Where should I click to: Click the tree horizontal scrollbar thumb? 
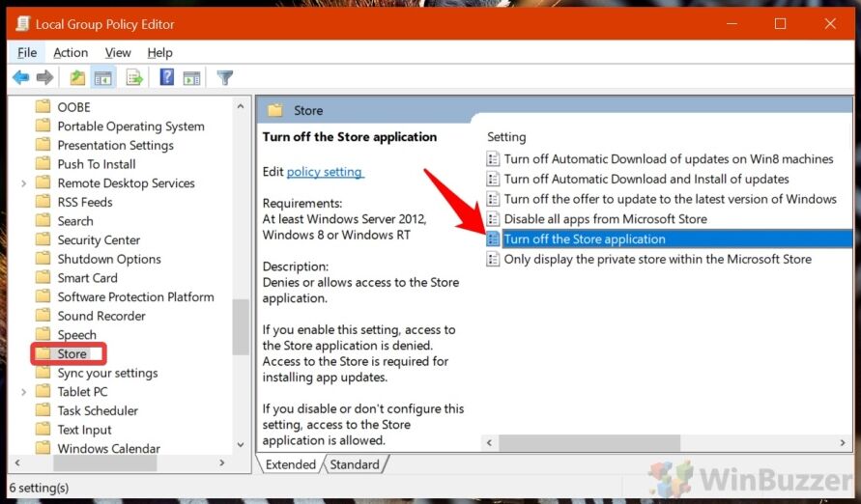[105, 462]
